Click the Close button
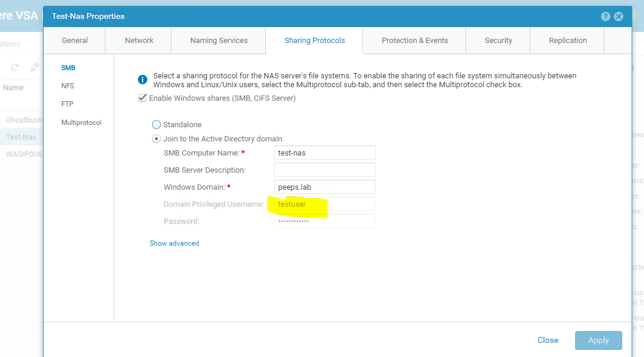This screenshot has height=357, width=644. (547, 340)
